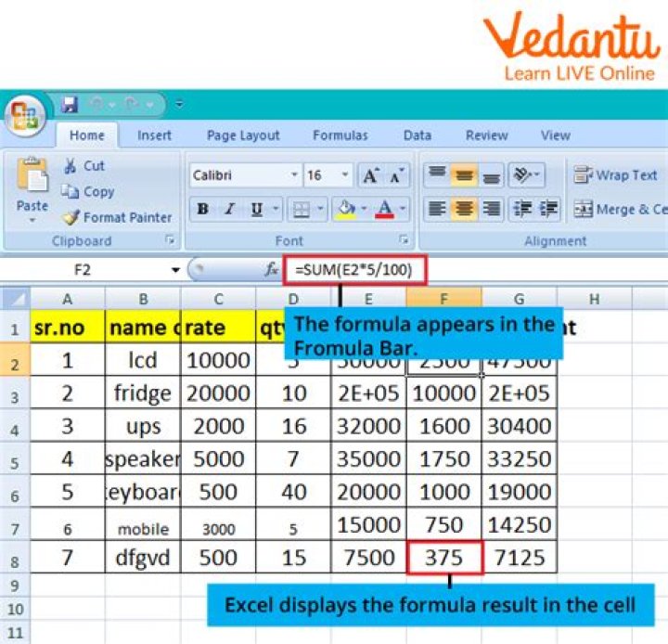Click the yellow Fill Color bucket
Image resolution: width=668 pixels, height=644 pixels.
coord(346,210)
